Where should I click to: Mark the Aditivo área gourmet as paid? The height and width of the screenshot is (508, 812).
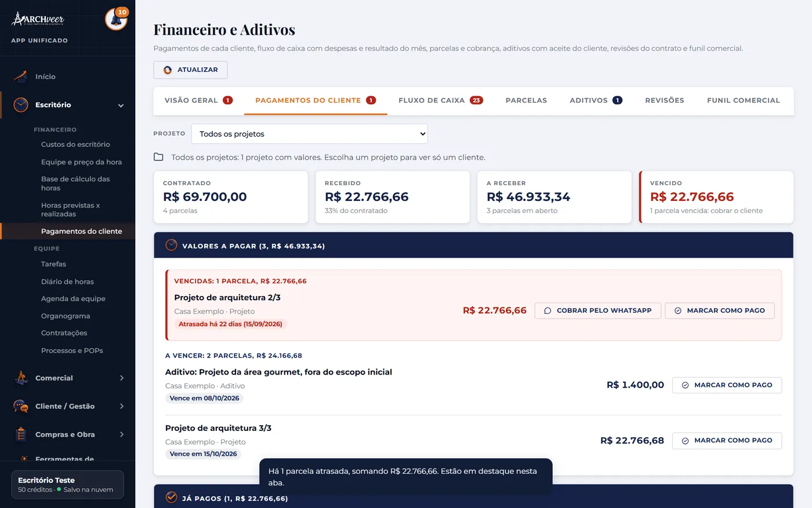(727, 385)
